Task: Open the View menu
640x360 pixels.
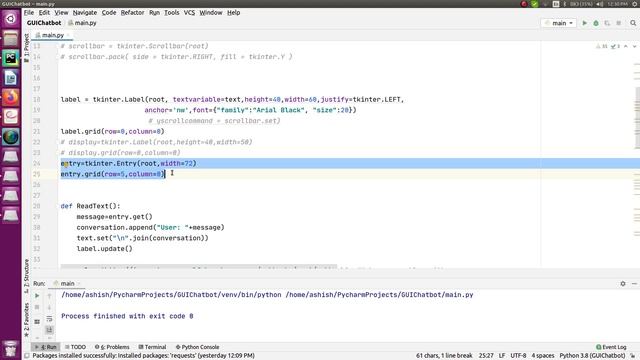Action: (61, 13)
